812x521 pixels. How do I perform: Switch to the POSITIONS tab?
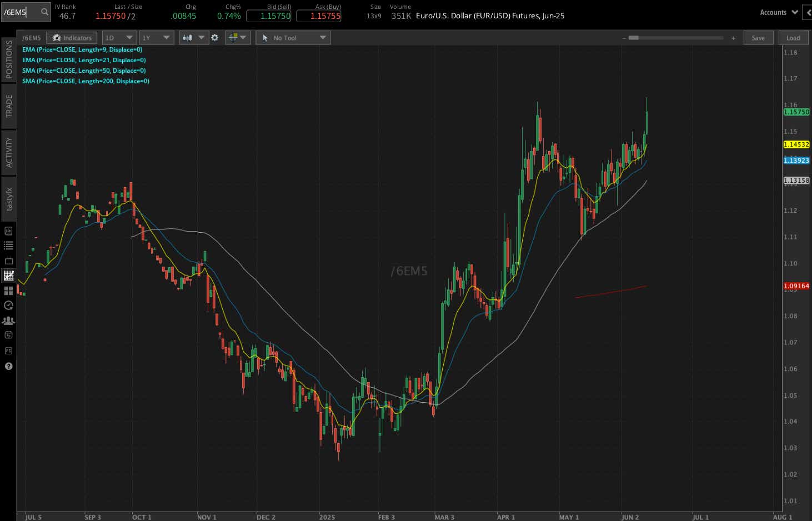click(x=8, y=58)
